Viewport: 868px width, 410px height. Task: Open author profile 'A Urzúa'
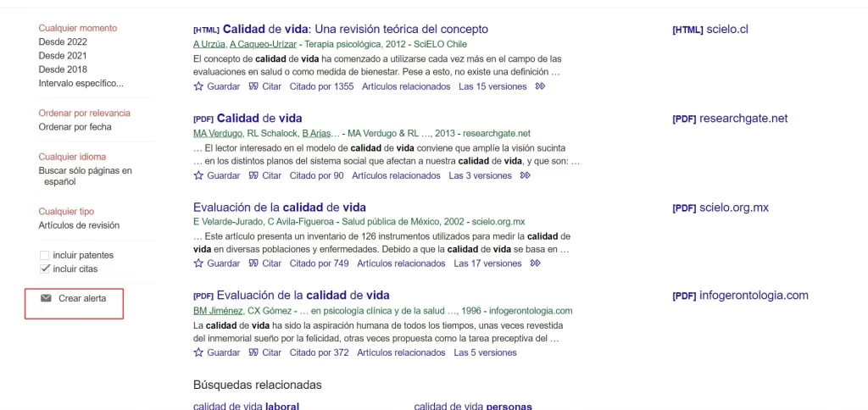point(209,44)
